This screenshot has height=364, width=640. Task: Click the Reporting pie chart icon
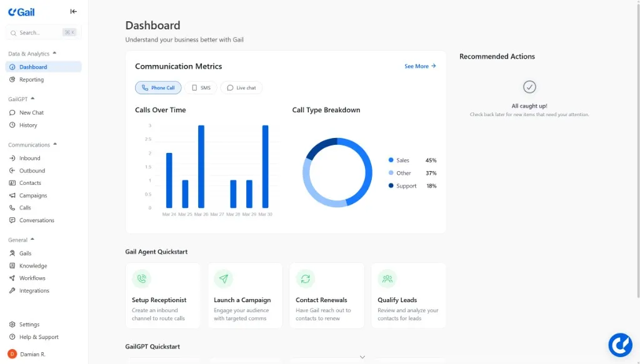point(12,79)
